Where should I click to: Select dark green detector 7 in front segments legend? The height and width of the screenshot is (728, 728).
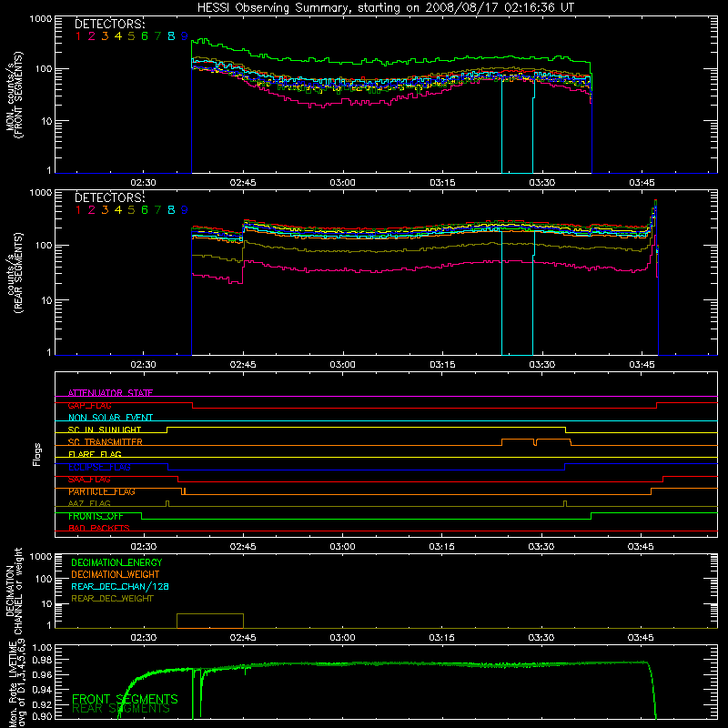coord(157,36)
